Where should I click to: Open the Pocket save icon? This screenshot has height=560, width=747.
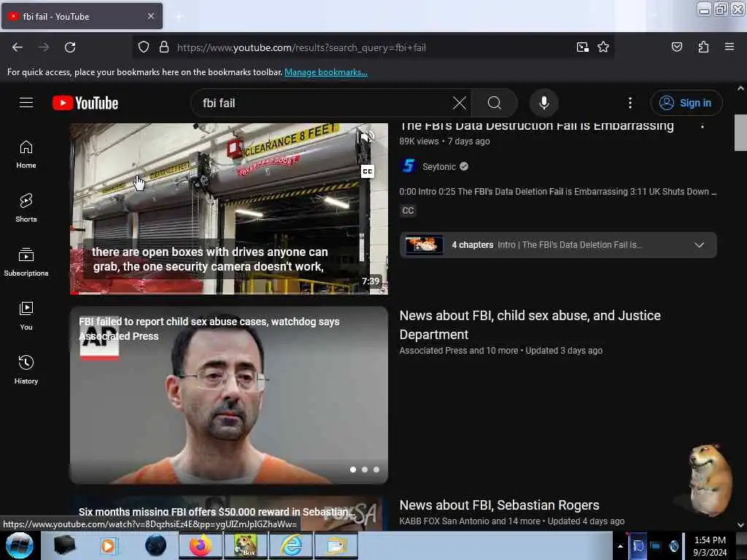click(676, 47)
